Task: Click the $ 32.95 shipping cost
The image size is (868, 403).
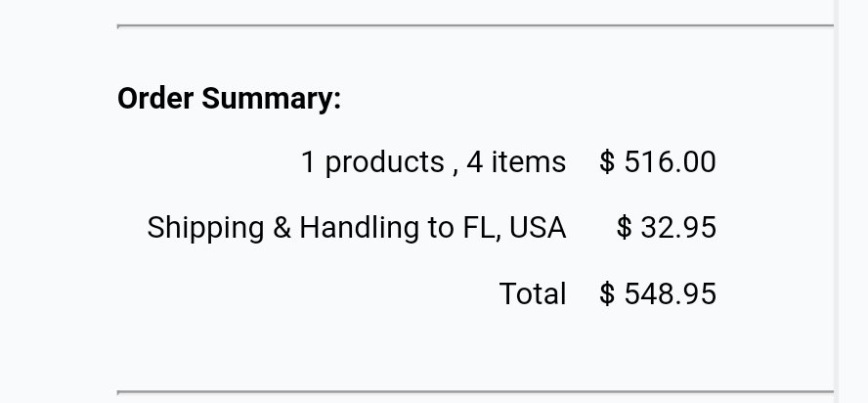Action: [x=667, y=228]
